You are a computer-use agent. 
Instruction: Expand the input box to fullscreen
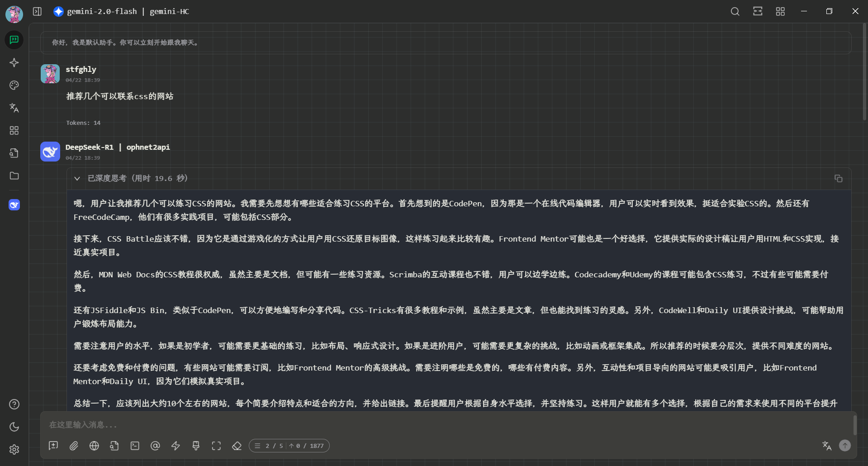[216, 446]
